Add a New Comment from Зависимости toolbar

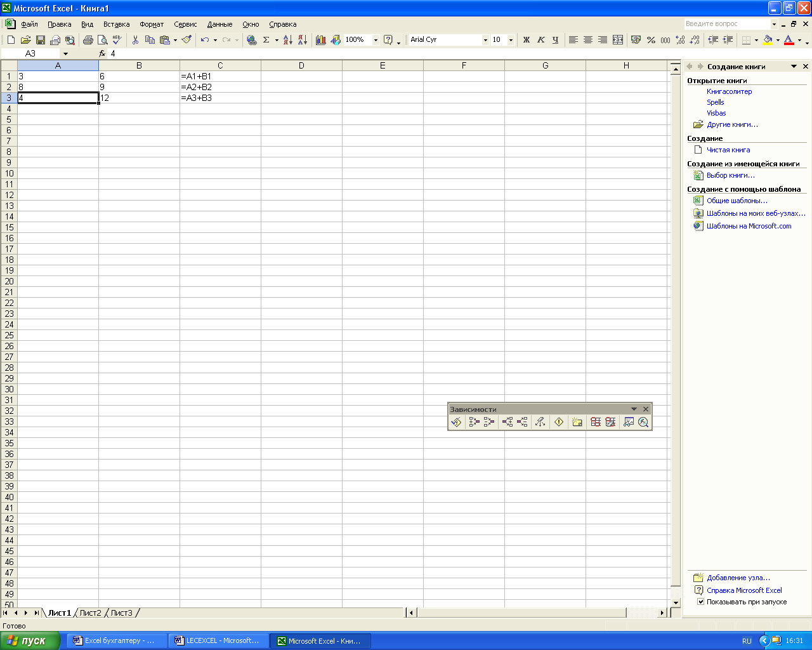pyautogui.click(x=577, y=422)
